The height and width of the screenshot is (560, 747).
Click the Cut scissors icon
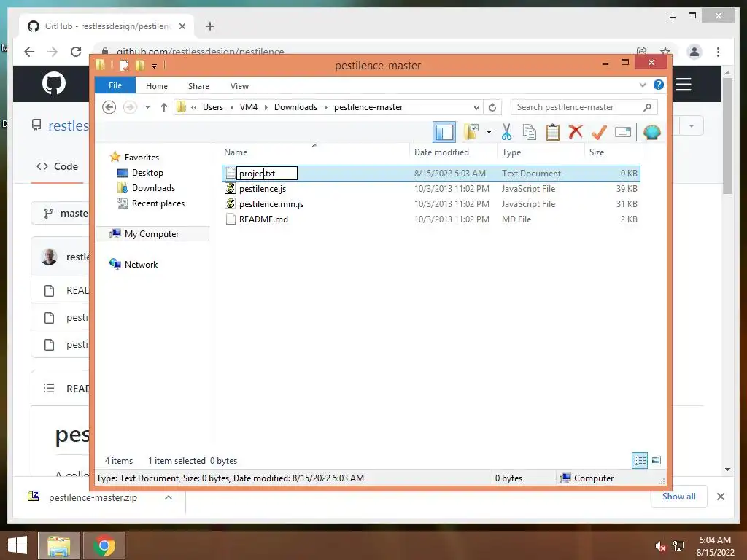pyautogui.click(x=506, y=132)
